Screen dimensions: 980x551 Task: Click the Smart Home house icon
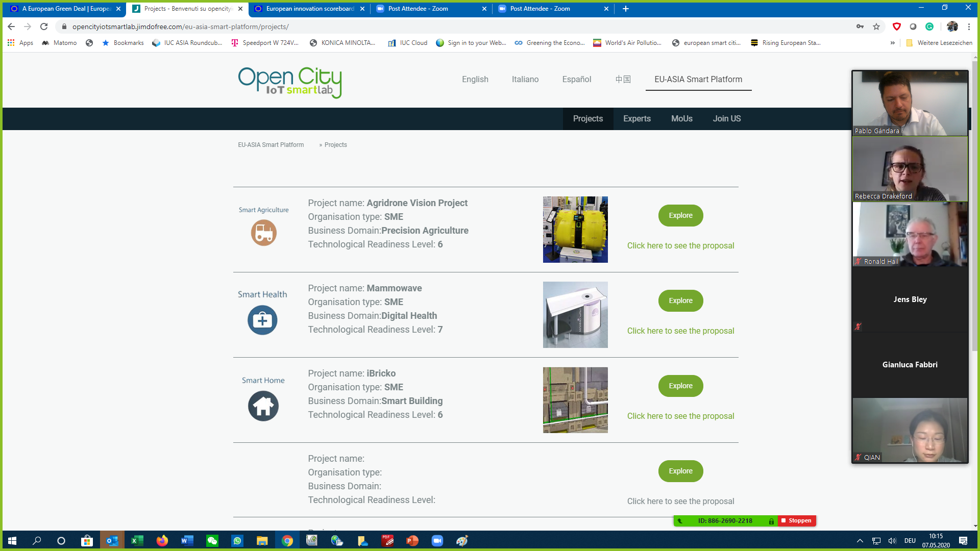pos(263,406)
